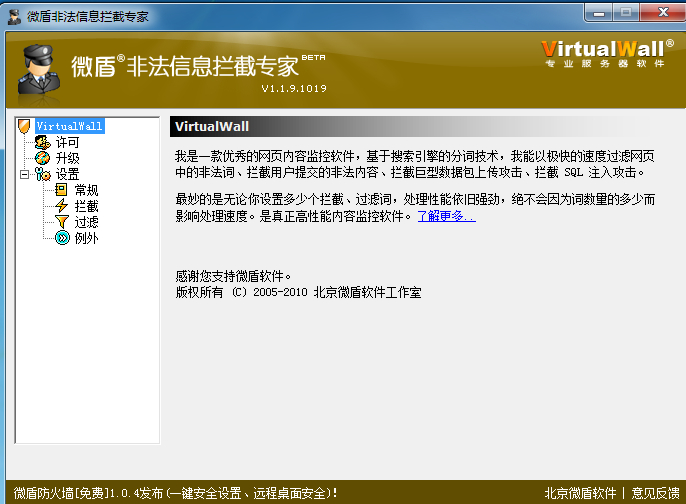Open the 意见反馈 feedback link
This screenshot has width=686, height=504.
pyautogui.click(x=656, y=493)
